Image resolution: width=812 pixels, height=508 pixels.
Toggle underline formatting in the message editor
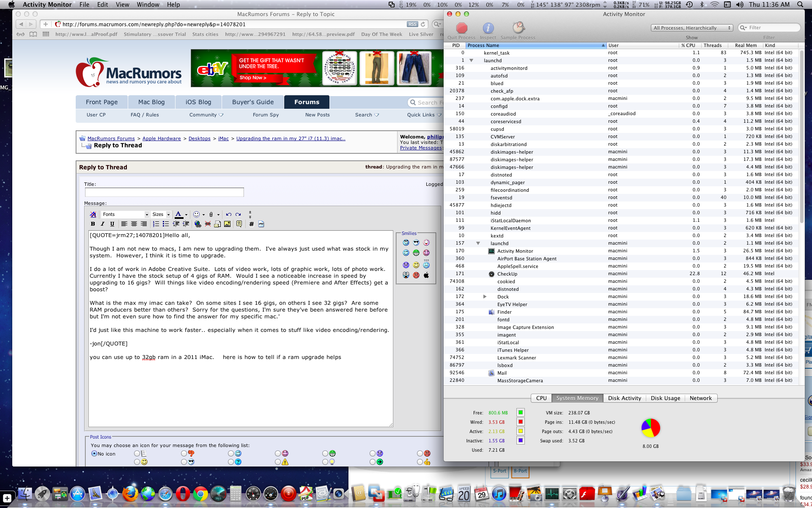pyautogui.click(x=112, y=224)
